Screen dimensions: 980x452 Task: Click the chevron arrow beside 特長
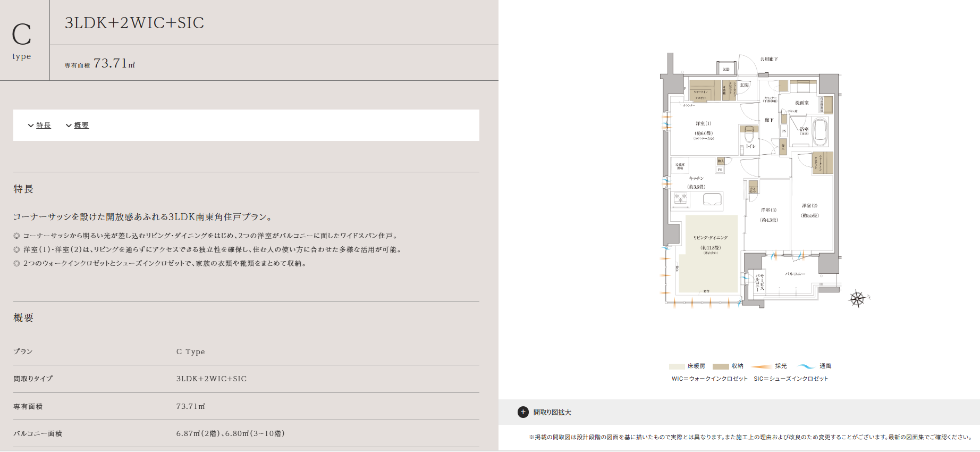[x=31, y=125]
